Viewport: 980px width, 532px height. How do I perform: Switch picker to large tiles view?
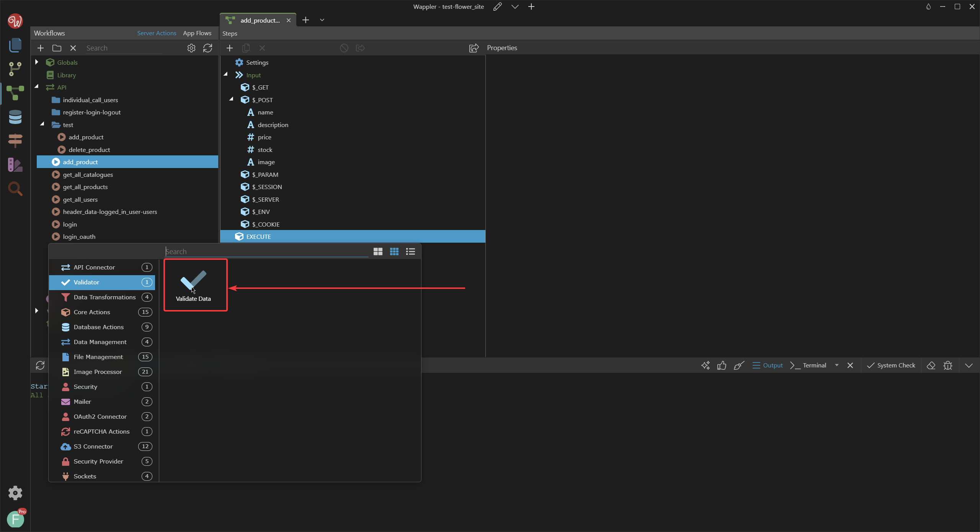[378, 251]
